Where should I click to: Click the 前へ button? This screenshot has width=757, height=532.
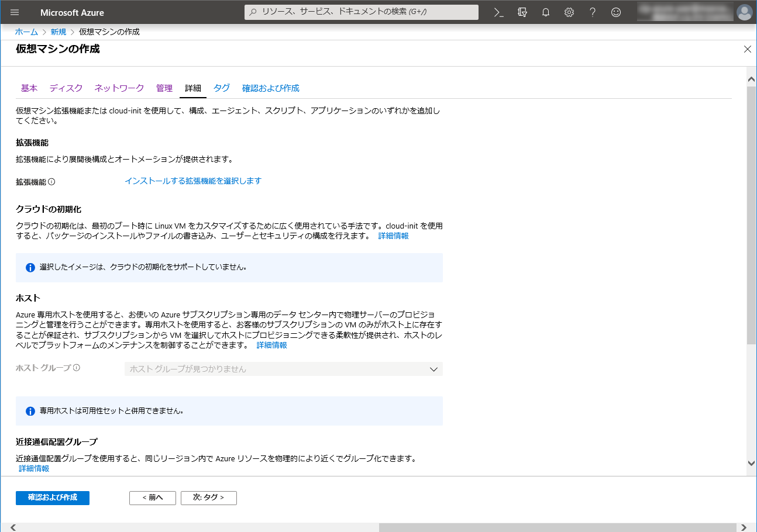[x=153, y=498]
